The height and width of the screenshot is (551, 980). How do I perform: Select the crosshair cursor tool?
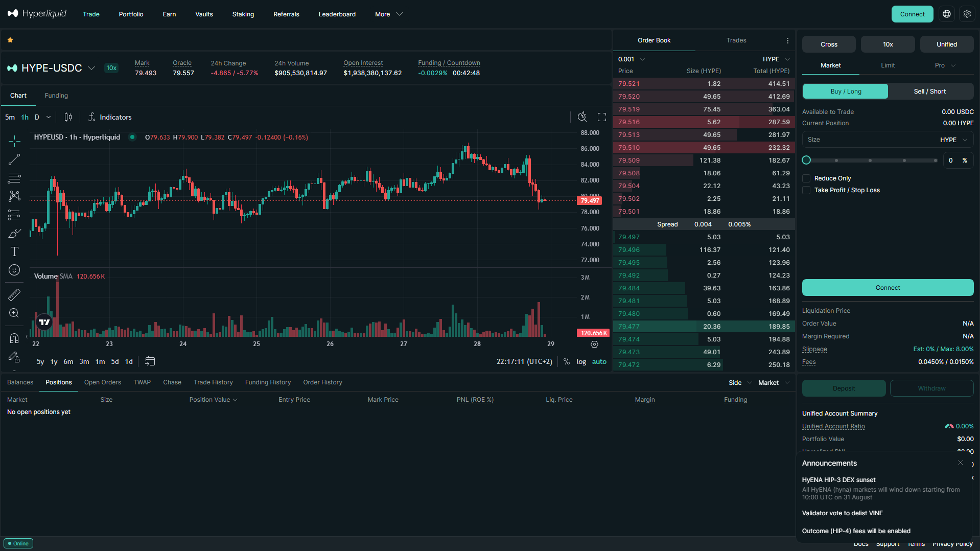(x=14, y=141)
